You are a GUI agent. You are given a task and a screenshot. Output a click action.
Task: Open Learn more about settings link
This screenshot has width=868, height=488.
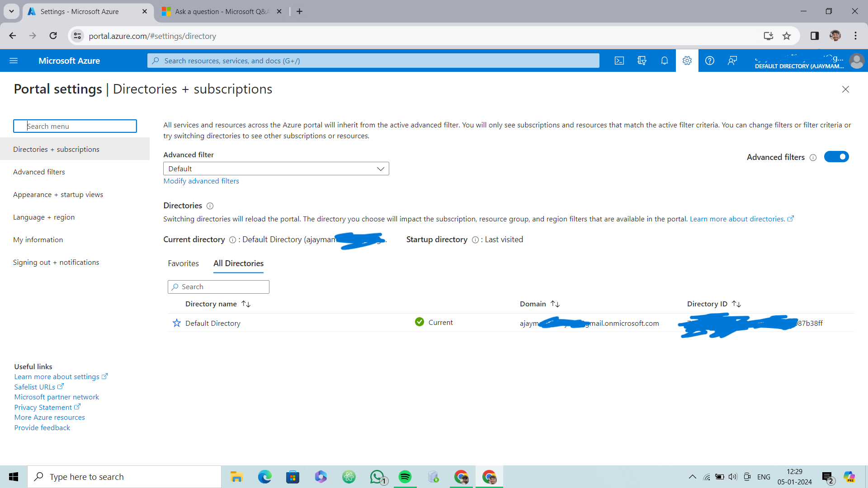pyautogui.click(x=61, y=377)
